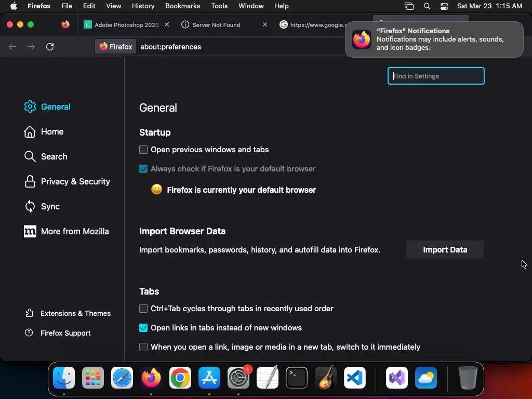Enable Open previous windows and tabs
Screen dimensions: 532x399
pyautogui.click(x=143, y=150)
